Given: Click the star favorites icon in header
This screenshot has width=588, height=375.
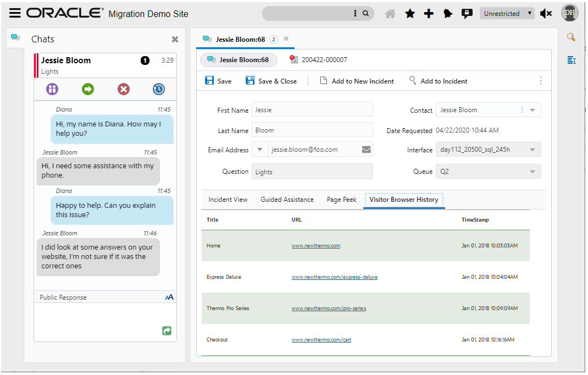Looking at the screenshot, I should tap(410, 14).
